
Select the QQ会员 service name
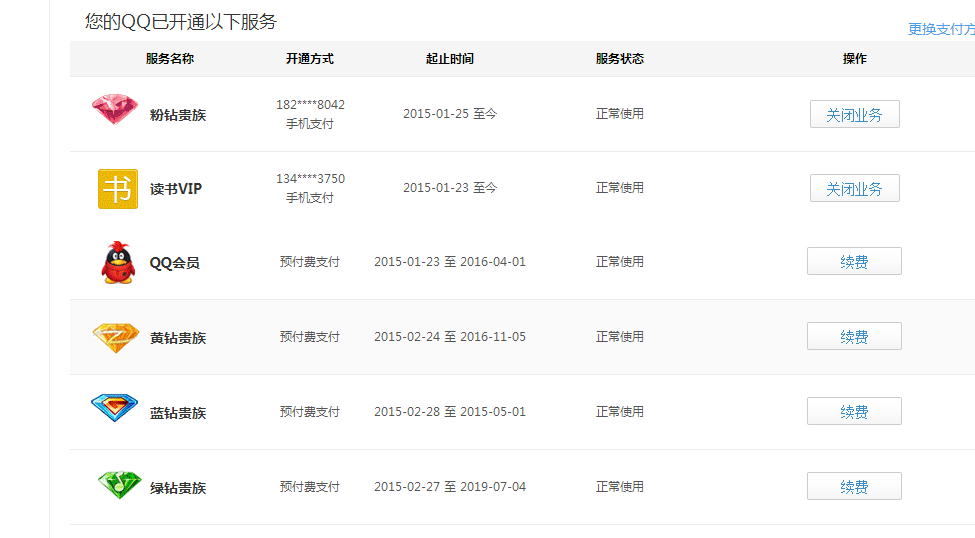[x=175, y=263]
